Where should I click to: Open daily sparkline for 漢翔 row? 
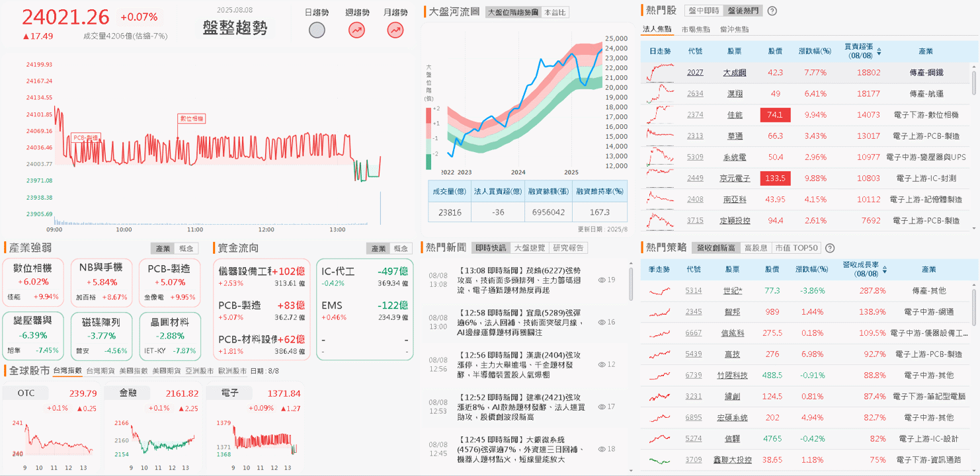661,94
